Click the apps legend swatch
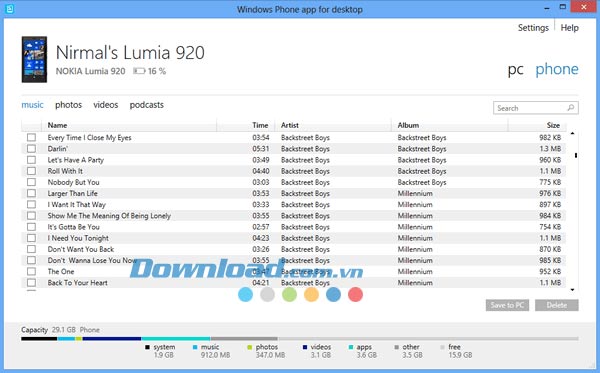 [x=351, y=347]
